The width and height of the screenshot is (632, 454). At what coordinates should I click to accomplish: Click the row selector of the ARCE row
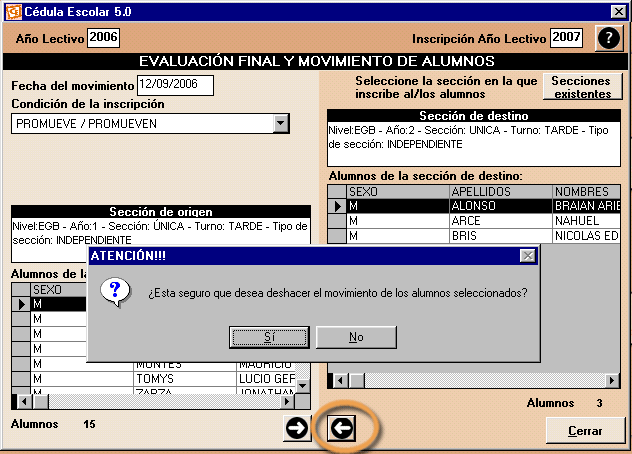coord(337,221)
